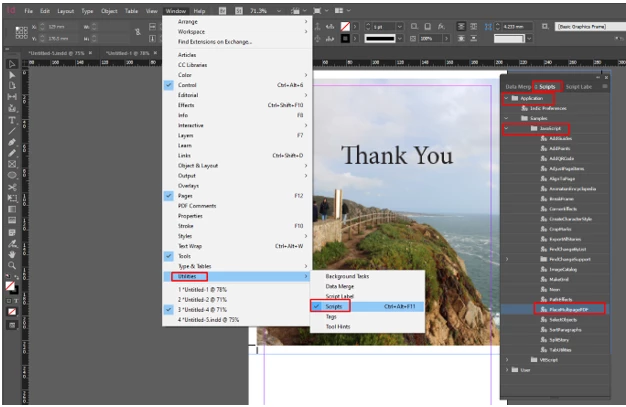Image resolution: width=626 pixels, height=407 pixels.
Task: Open the zoom level dropdown
Action: 279,11
